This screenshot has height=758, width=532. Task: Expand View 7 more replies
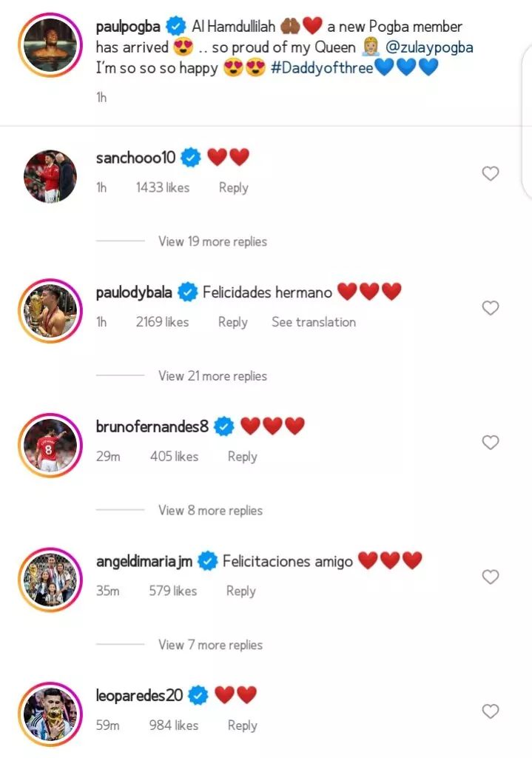coord(211,645)
